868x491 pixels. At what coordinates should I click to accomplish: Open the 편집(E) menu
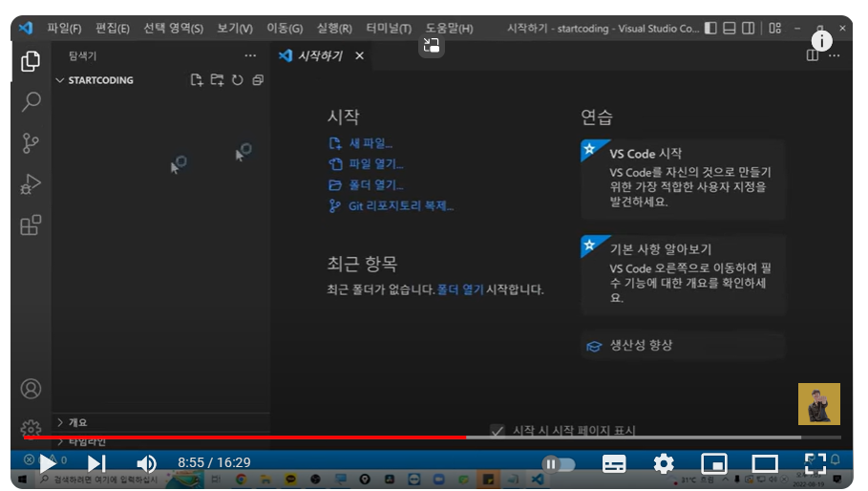coord(113,29)
